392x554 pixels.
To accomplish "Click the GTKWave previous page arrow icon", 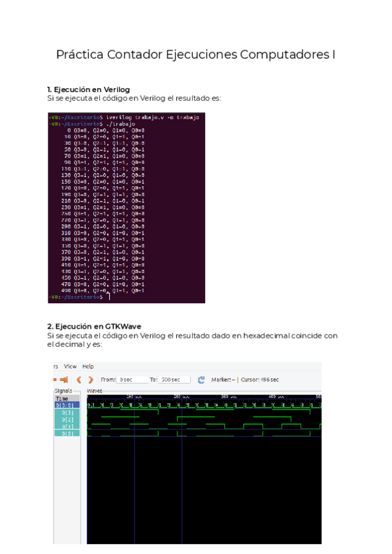I will 79,380.
